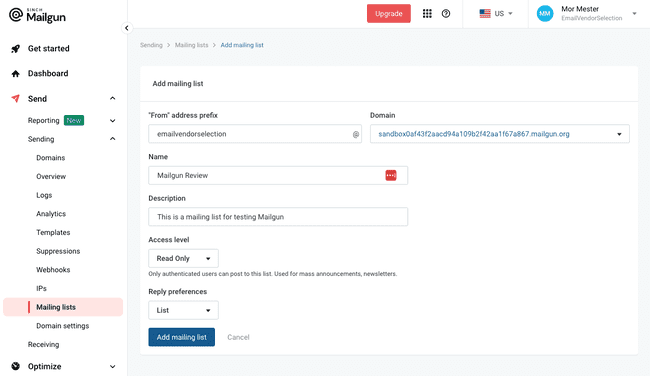Image resolution: width=650 pixels, height=376 pixels.
Task: Open the apps grid icon
Action: pyautogui.click(x=427, y=14)
